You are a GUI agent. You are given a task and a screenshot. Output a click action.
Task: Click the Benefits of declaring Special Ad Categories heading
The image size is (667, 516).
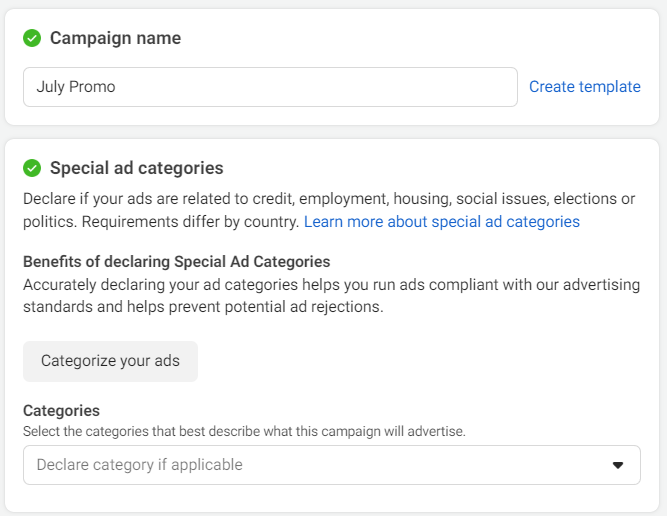[x=176, y=262]
